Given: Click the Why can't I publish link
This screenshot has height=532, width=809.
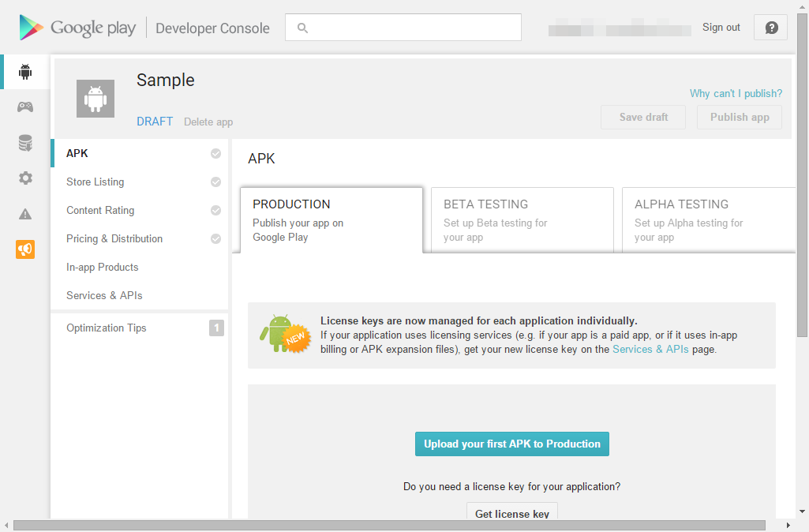Looking at the screenshot, I should point(736,93).
